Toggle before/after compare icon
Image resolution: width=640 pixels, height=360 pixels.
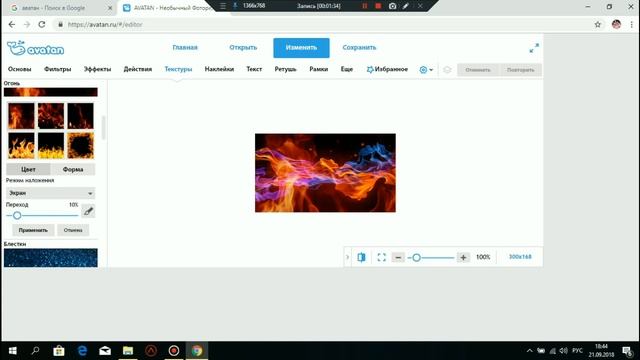(x=361, y=257)
